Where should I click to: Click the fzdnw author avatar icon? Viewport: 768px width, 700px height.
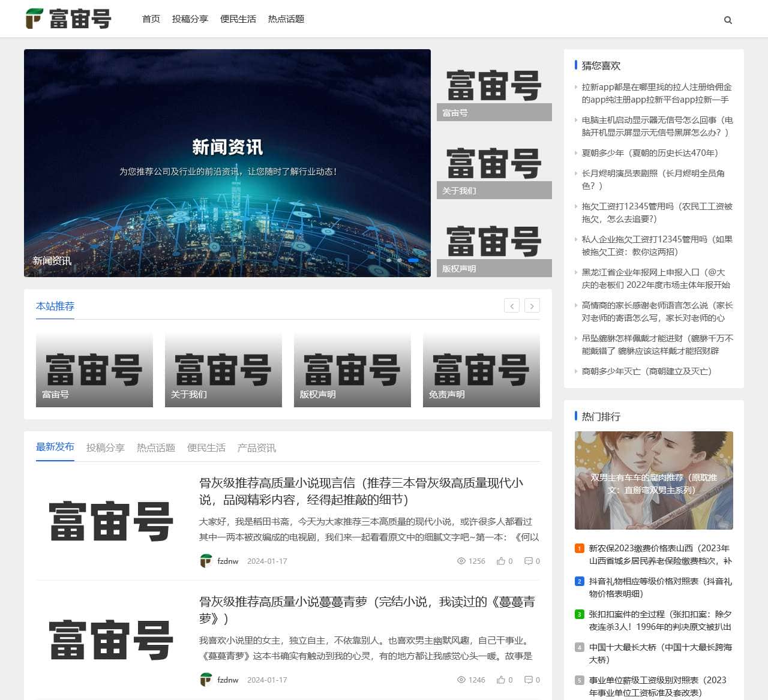coord(206,561)
